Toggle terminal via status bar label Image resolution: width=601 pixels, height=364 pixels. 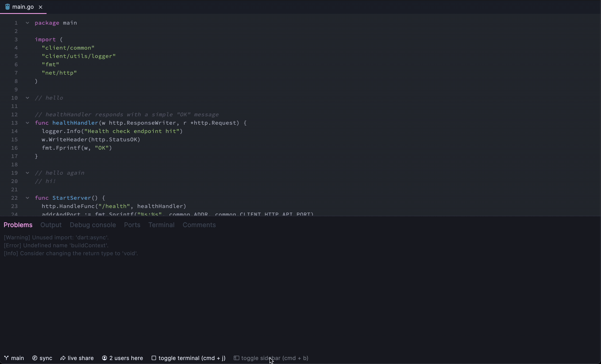[x=192, y=358]
